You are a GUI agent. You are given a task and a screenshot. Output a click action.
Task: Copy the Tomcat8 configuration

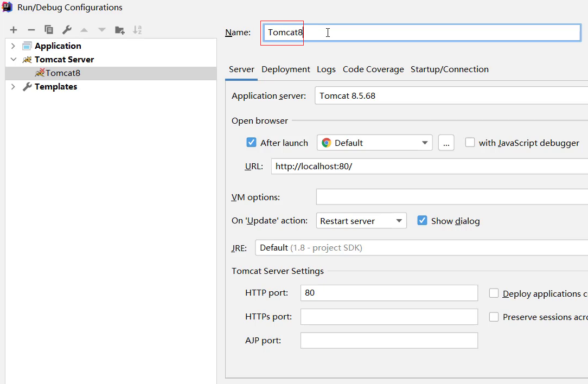point(49,30)
